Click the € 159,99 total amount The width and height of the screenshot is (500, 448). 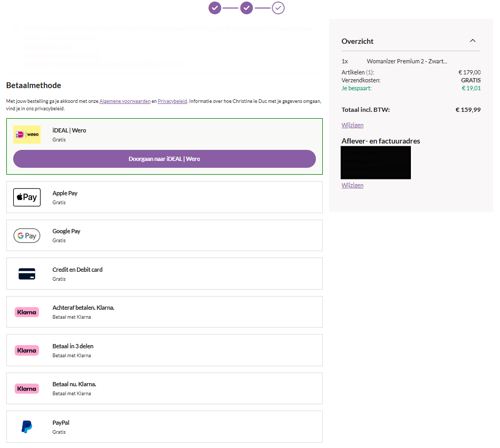click(468, 110)
